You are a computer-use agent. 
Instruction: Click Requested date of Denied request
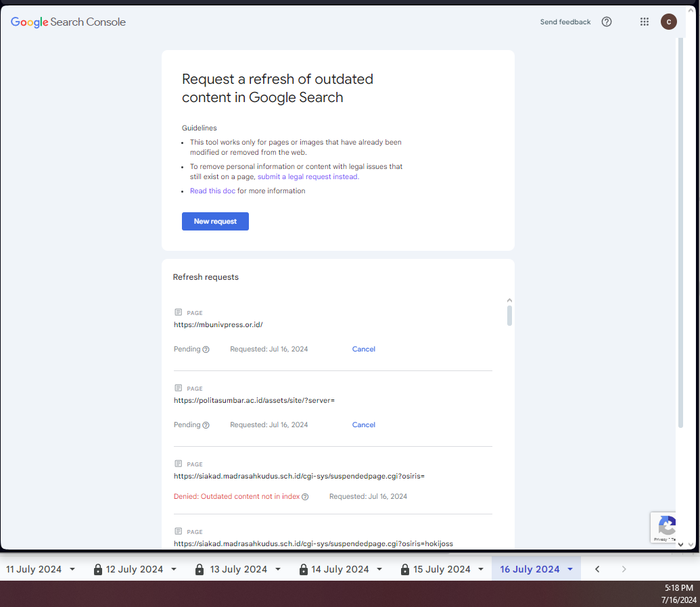point(369,496)
